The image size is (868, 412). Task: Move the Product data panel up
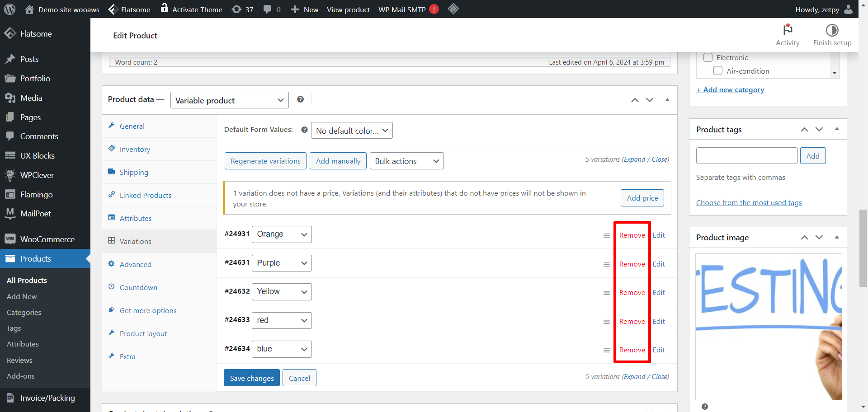click(635, 100)
